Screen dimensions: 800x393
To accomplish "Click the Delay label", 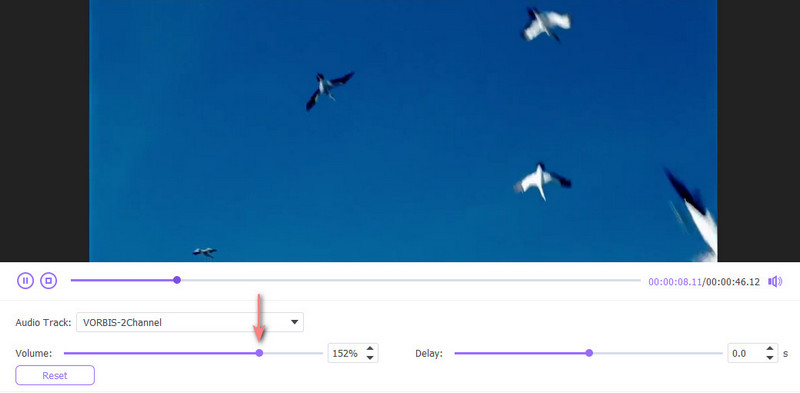I will pos(429,353).
